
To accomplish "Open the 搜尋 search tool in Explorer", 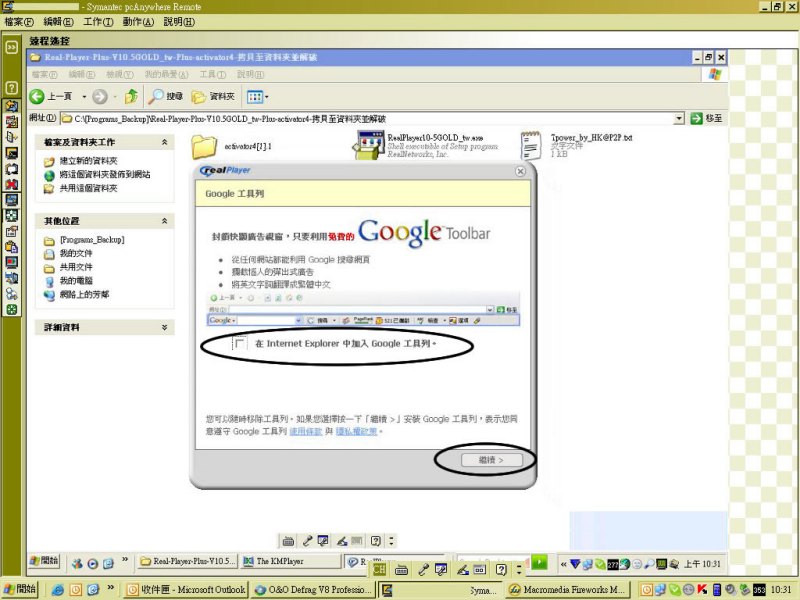I will pyautogui.click(x=165, y=96).
